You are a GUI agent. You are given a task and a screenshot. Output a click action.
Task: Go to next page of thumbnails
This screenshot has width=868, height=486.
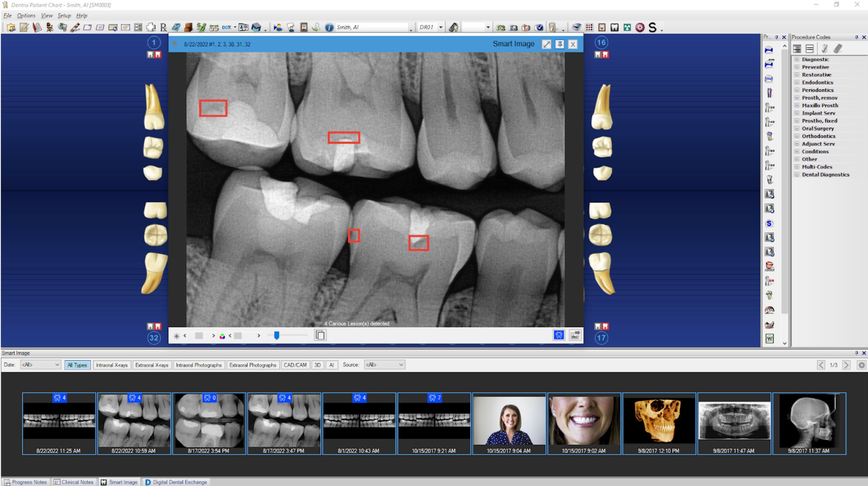[846, 365]
